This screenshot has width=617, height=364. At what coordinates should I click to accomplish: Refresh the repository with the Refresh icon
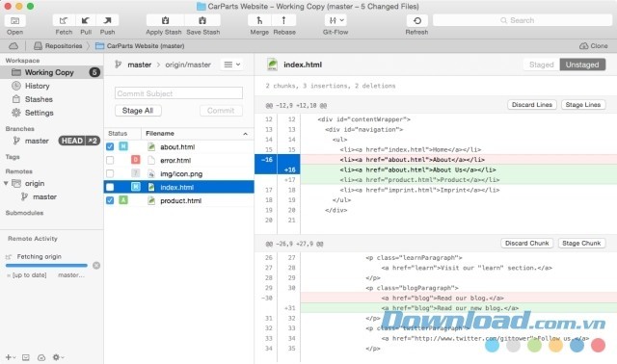coord(417,20)
